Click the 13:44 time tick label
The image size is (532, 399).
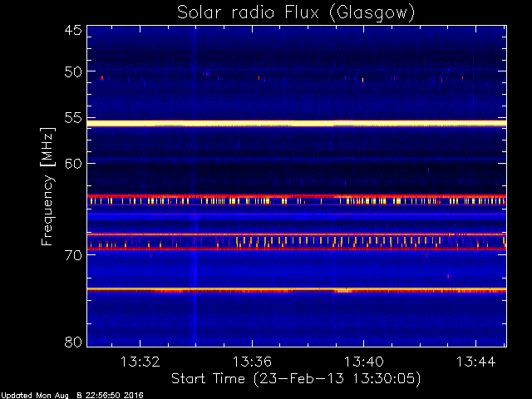coord(475,362)
